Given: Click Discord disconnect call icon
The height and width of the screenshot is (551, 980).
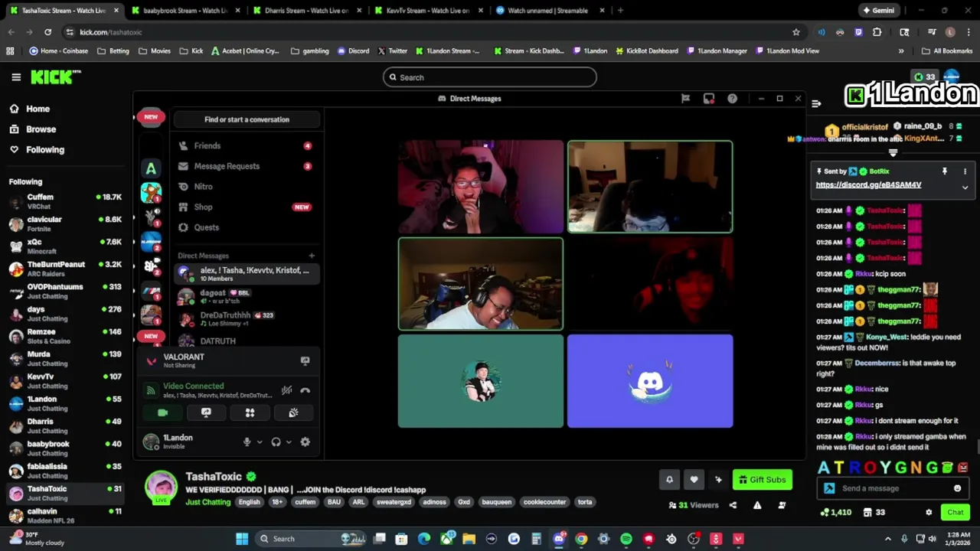Looking at the screenshot, I should pos(305,390).
